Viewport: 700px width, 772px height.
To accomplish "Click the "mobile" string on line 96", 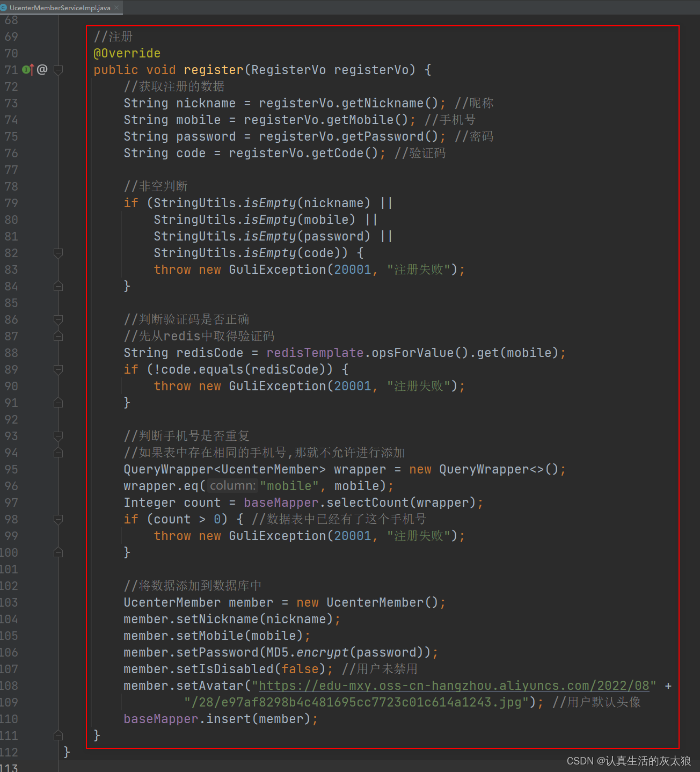I will (x=289, y=486).
